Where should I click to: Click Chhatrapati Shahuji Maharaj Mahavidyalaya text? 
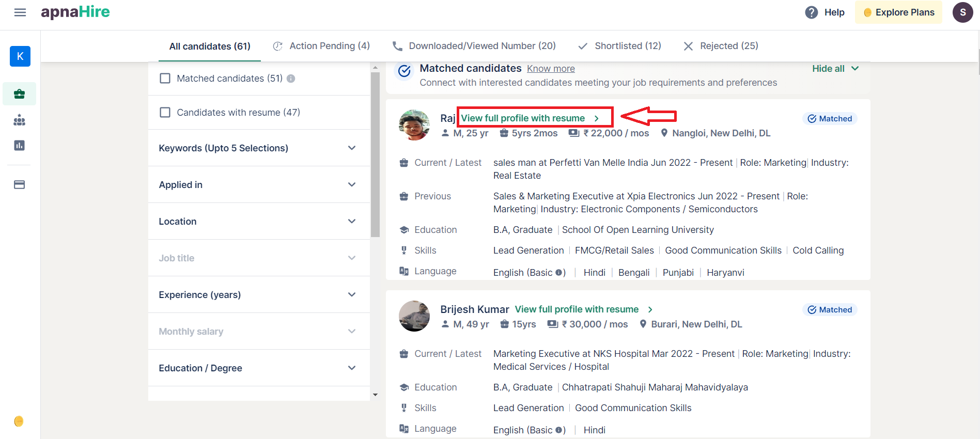point(655,387)
